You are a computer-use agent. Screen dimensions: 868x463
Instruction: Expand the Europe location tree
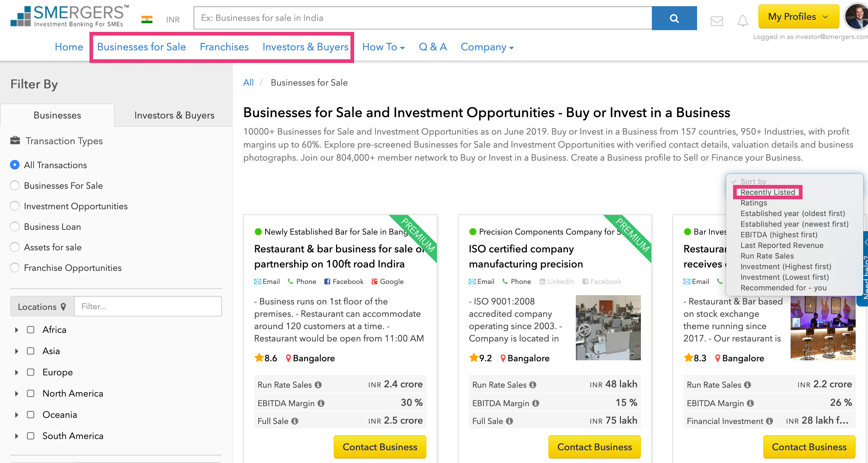pyautogui.click(x=16, y=372)
